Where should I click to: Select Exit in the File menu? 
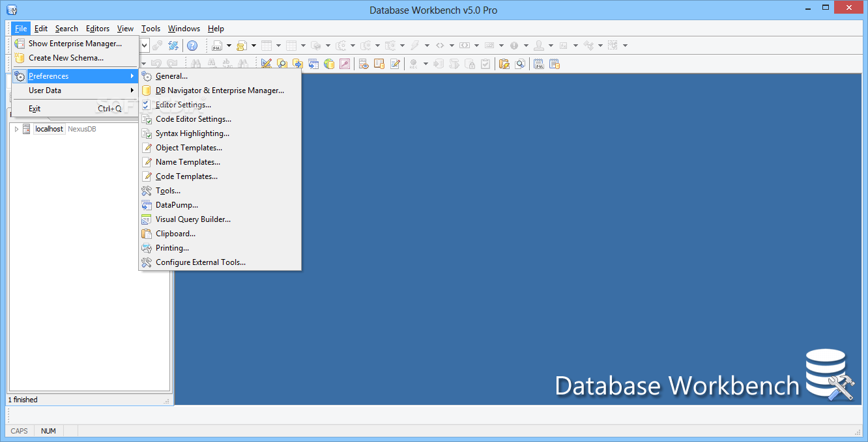[x=75, y=109]
